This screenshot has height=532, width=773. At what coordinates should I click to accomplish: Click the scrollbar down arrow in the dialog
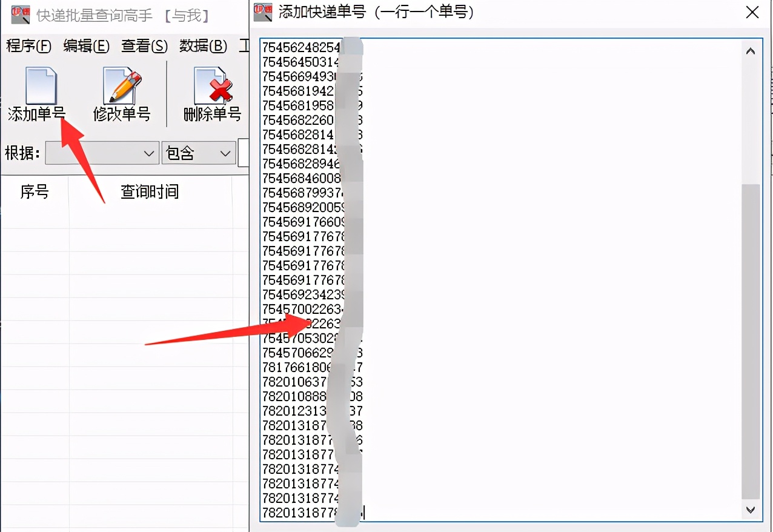click(750, 510)
